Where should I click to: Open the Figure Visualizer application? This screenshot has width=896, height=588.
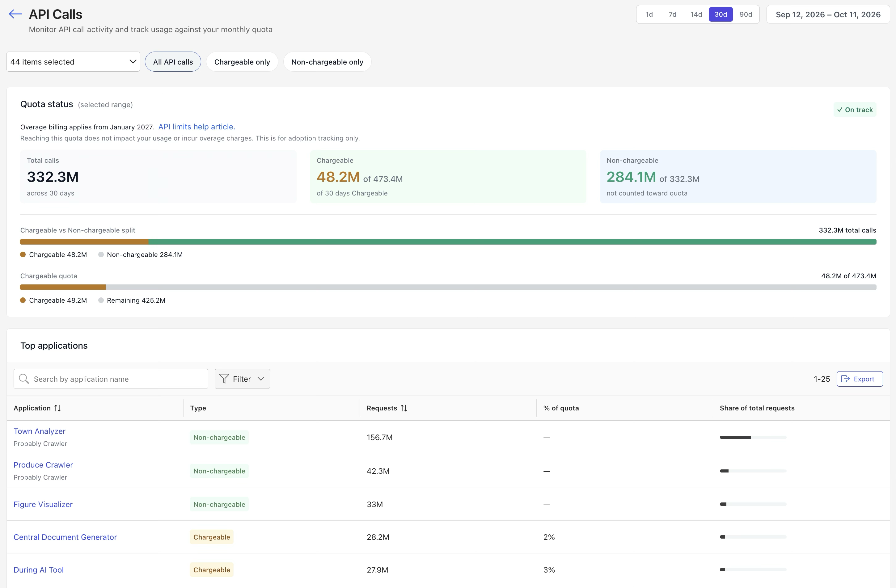(43, 504)
